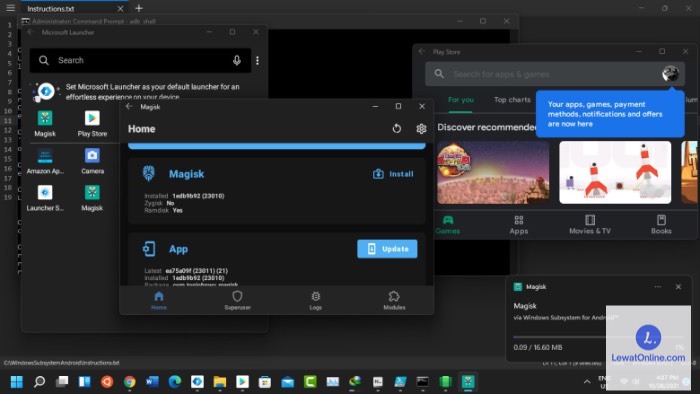
Task: Open Magisk notification more options
Action: coord(658,287)
